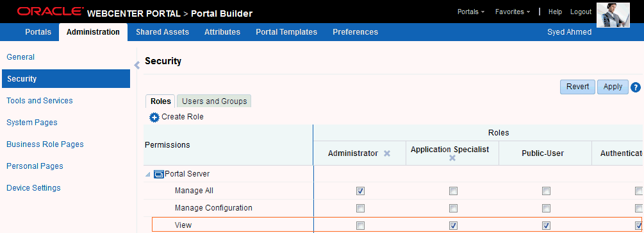Click the Administrator column header
The height and width of the screenshot is (233, 644).
(x=353, y=153)
